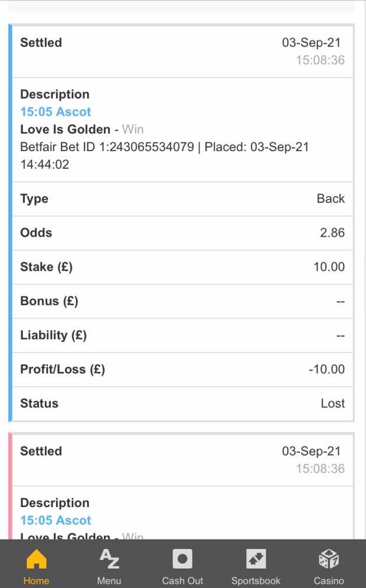The image size is (366, 588).
Task: Click the first bet's Settled heading
Action: click(x=41, y=43)
